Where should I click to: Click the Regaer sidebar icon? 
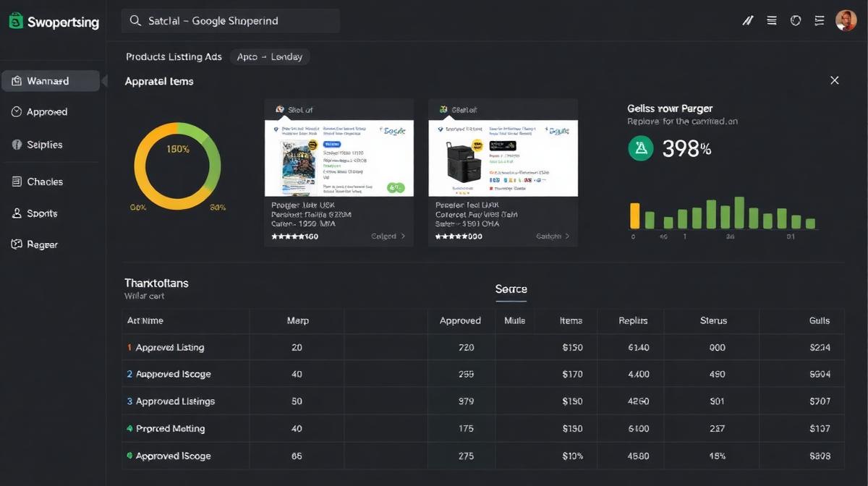tap(17, 244)
